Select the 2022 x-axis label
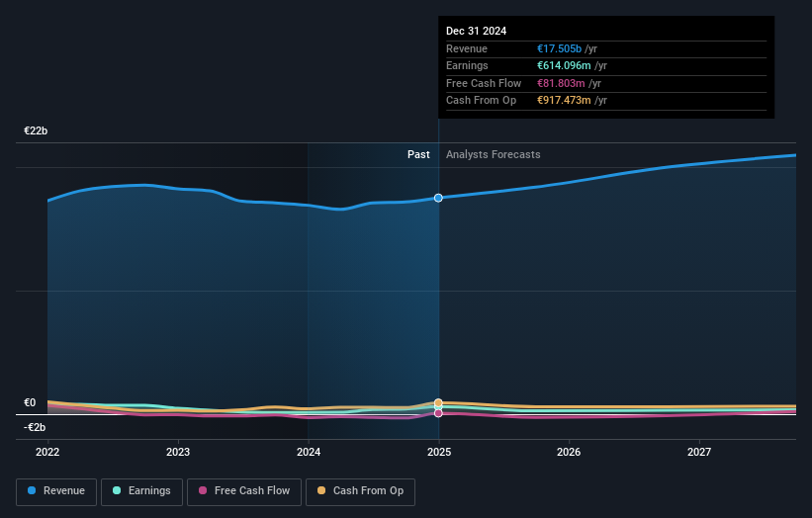This screenshot has width=812, height=518. pos(47,453)
